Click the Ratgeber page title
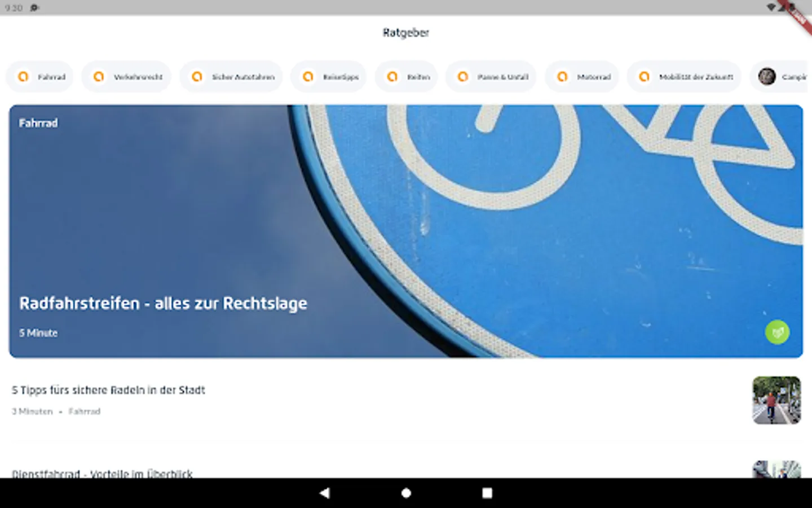Image resolution: width=812 pixels, height=508 pixels. (x=406, y=33)
